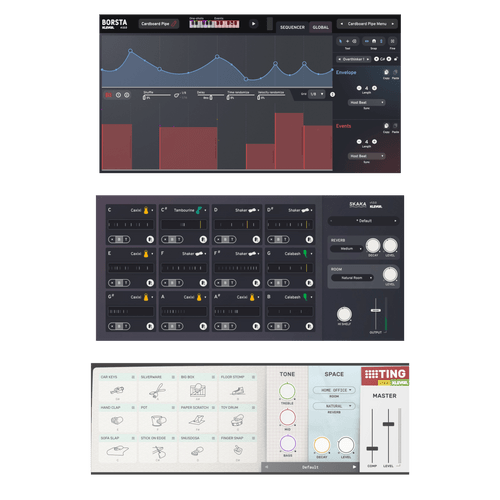Select the eraser tool in Borsta Tool group
Viewport: 500px width, 500px height.
point(354,41)
